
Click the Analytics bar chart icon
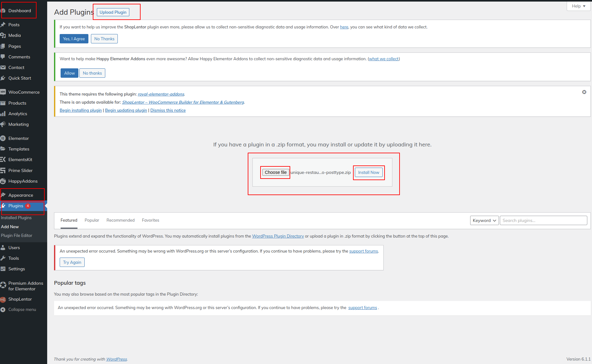[3, 114]
